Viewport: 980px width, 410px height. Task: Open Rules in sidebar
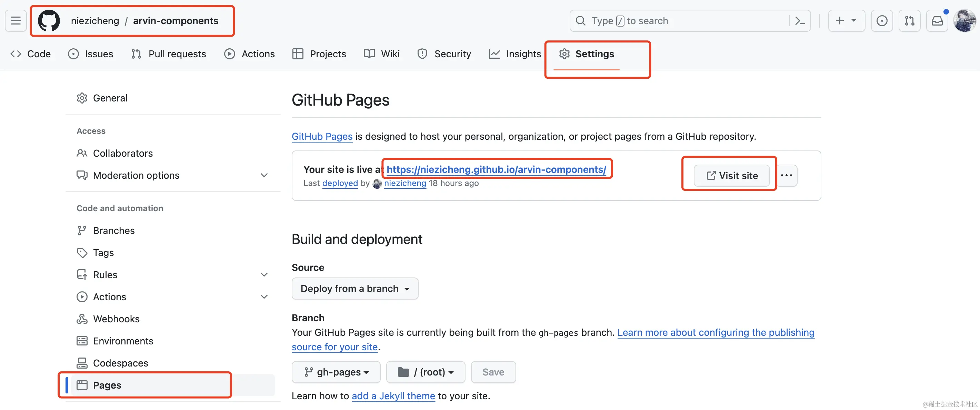[x=173, y=275]
